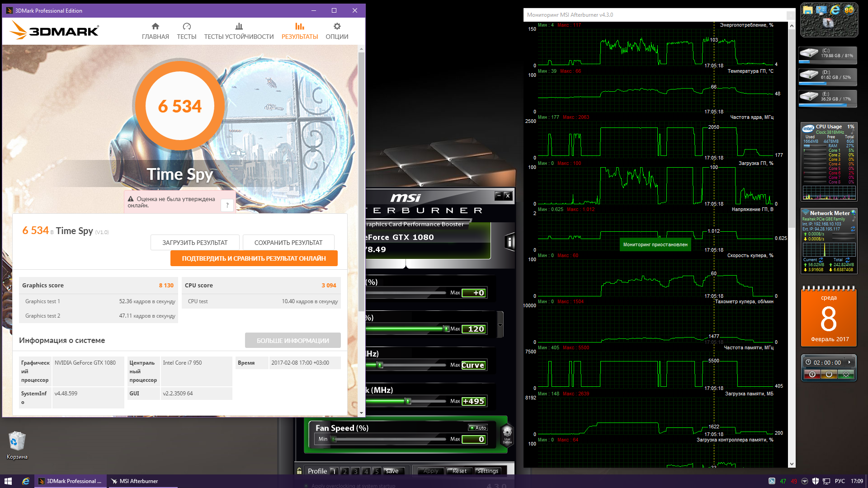Screen dimensions: 868x488
Task: Click the Afterburner info 'i' button
Action: 509,242
